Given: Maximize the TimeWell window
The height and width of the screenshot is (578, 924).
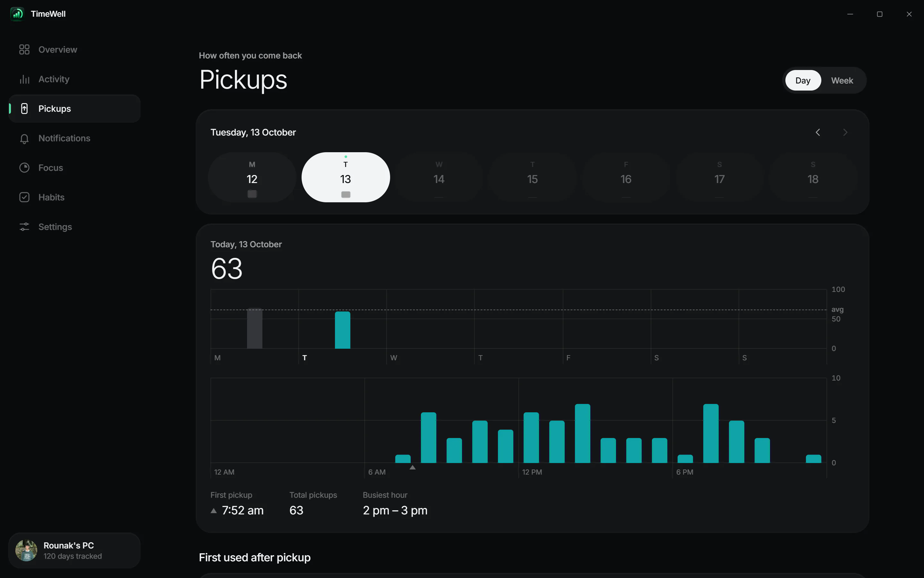Looking at the screenshot, I should point(880,14).
